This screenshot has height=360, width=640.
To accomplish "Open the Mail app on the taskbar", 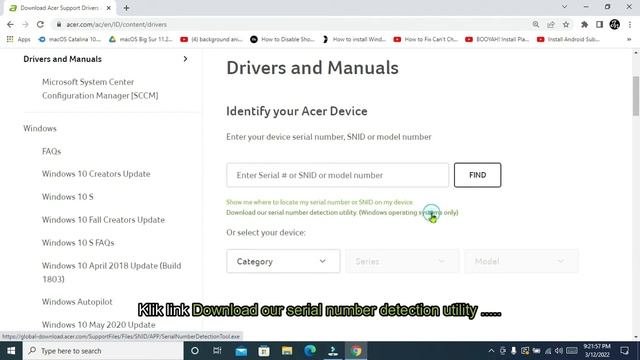I will click(x=241, y=351).
